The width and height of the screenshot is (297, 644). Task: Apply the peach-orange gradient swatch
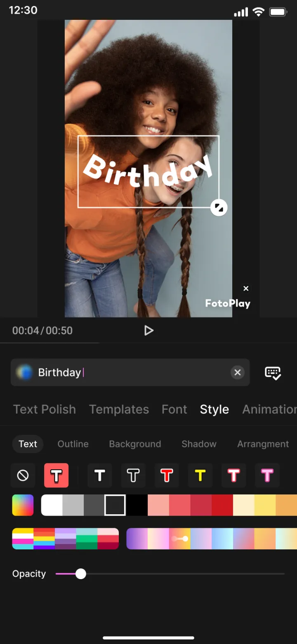265,539
